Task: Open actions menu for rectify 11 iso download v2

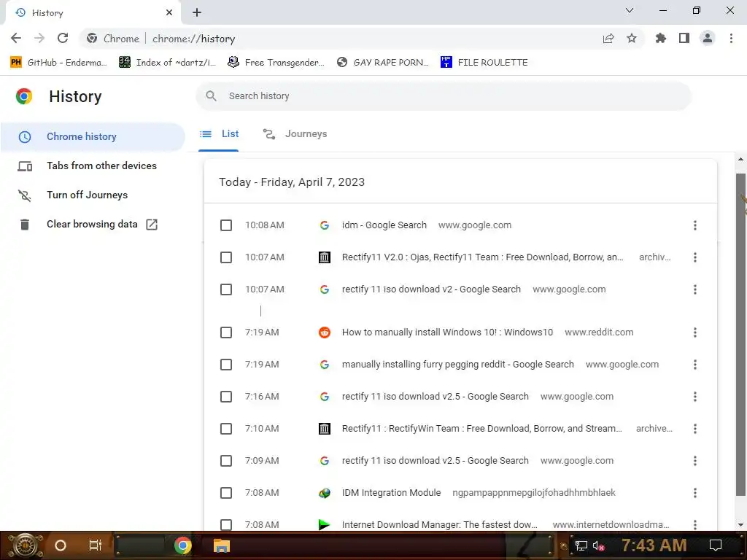Action: 695,289
